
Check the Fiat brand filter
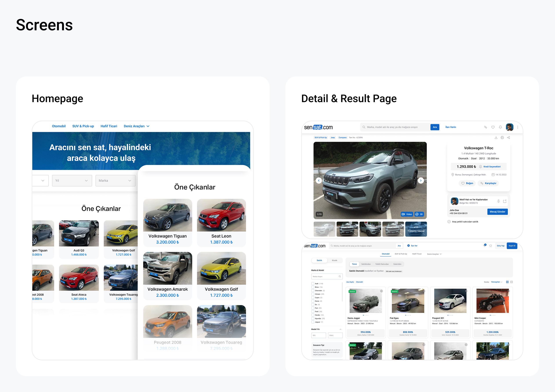pyautogui.click(x=313, y=308)
